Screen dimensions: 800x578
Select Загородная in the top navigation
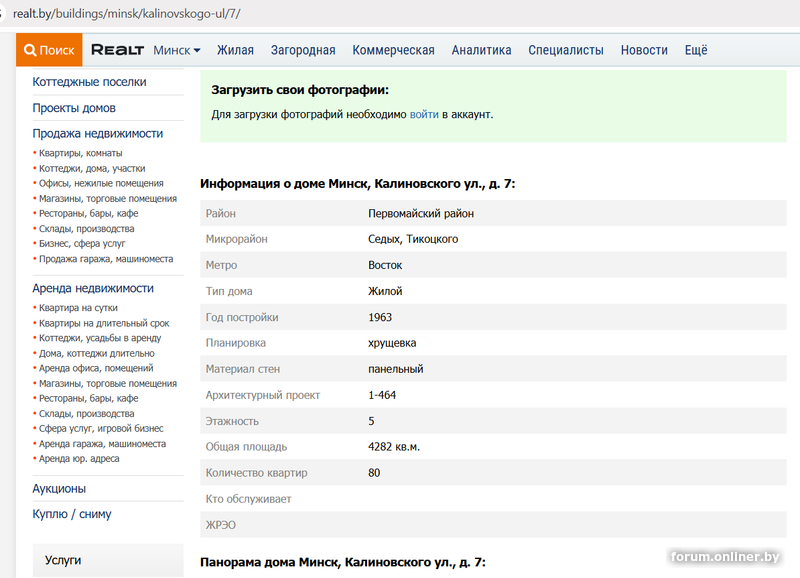tap(303, 50)
